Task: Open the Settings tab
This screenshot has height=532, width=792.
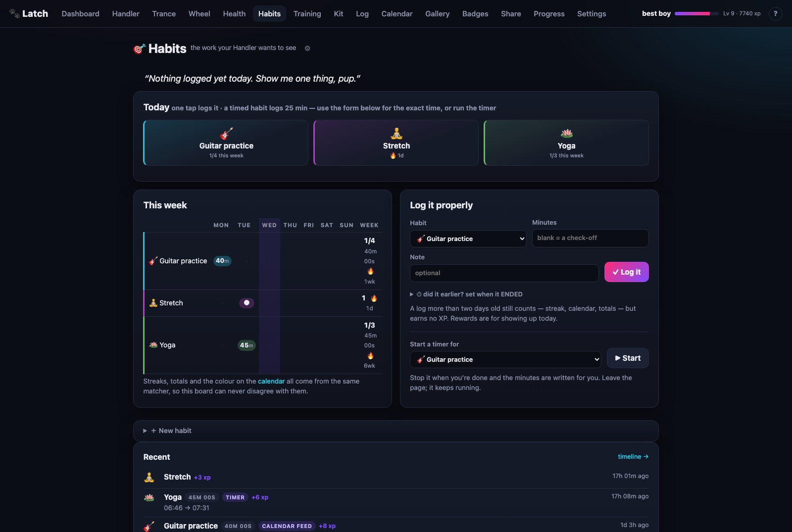Action: pos(592,14)
